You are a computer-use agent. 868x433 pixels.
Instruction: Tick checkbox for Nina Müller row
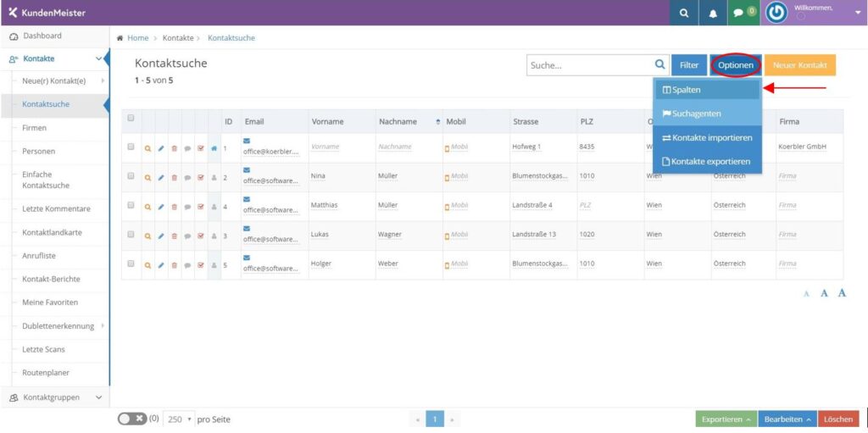[x=131, y=176]
